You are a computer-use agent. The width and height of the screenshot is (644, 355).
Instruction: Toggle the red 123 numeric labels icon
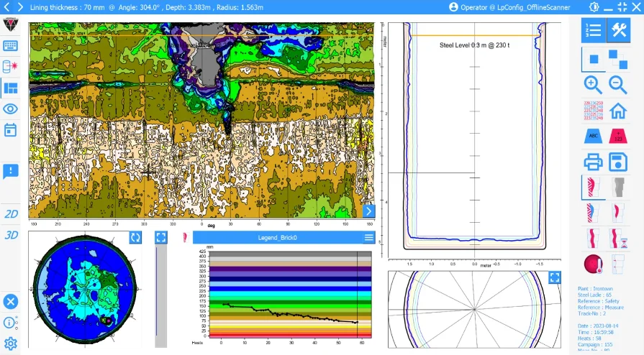point(618,135)
